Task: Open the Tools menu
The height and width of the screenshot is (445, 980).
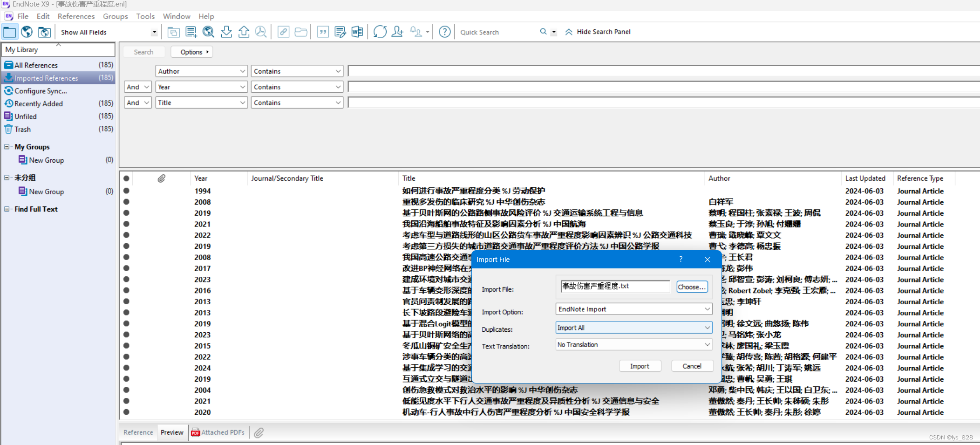Action: 145,16
